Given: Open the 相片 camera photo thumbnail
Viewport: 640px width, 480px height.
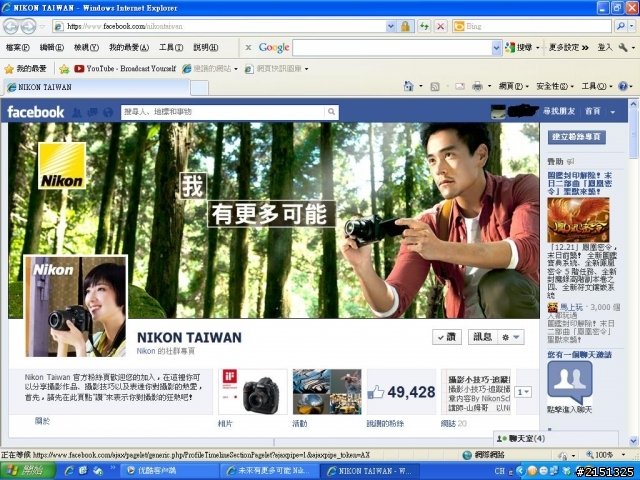Looking at the screenshot, I should pos(253,392).
